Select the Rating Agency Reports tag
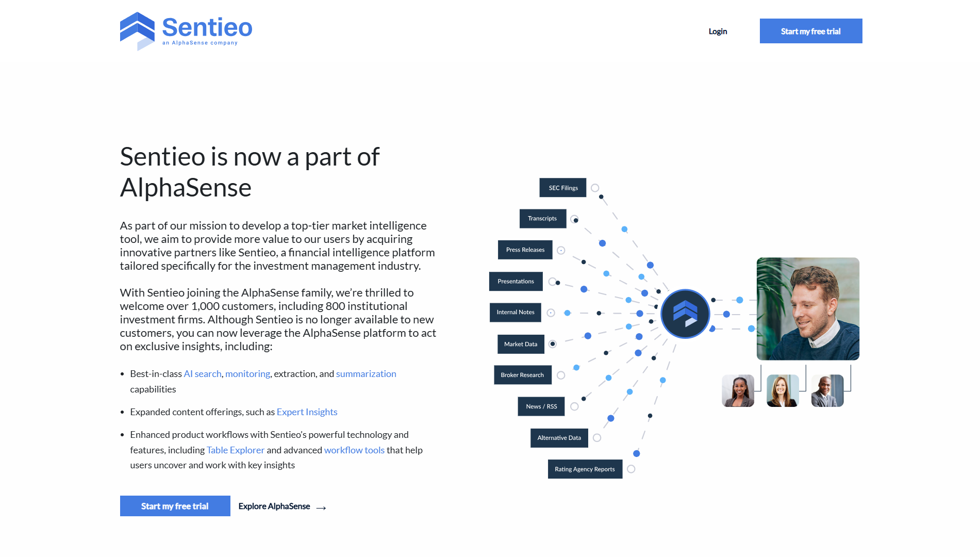 (x=585, y=469)
